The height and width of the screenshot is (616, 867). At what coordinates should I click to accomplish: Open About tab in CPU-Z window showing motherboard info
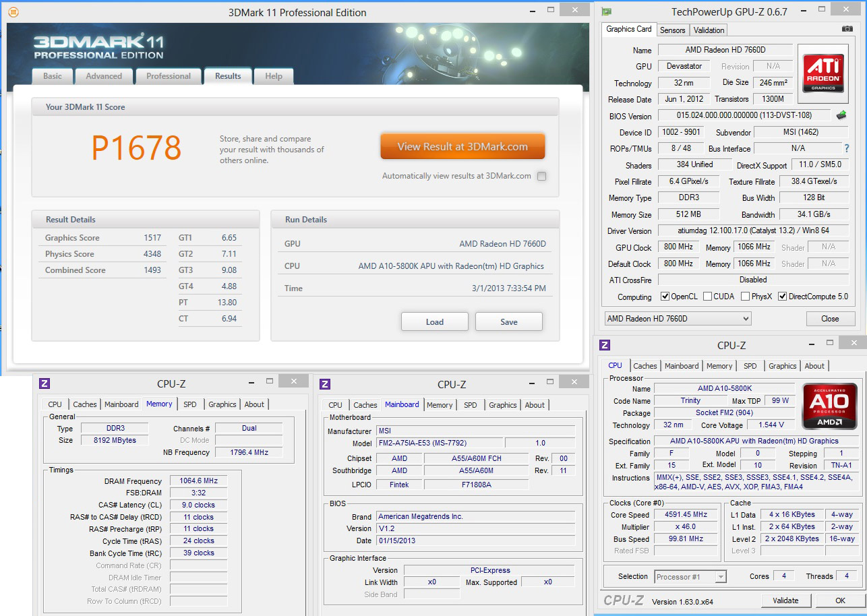tap(535, 405)
